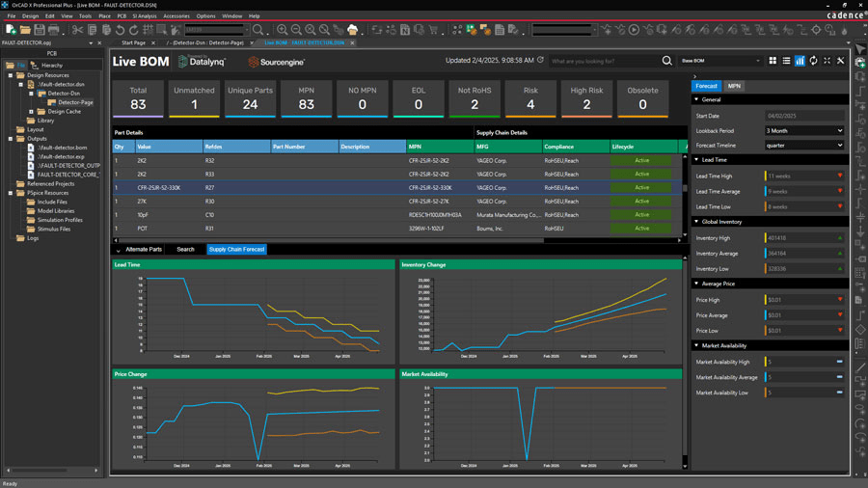Collapse the PSpice Resources tree node

point(10,193)
